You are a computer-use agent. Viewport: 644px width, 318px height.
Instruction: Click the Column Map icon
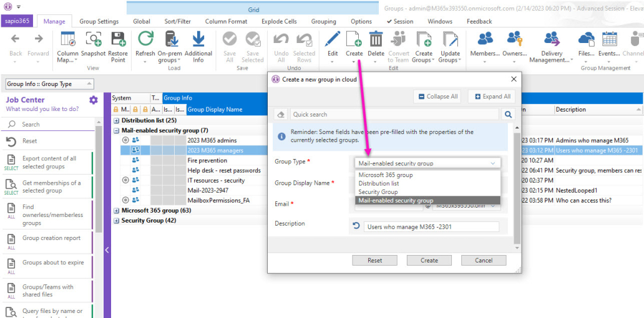pos(68,40)
